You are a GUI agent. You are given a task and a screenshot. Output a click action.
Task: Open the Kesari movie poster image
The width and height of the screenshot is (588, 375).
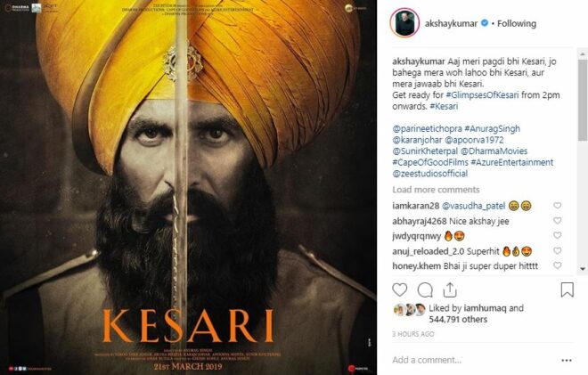[188, 187]
